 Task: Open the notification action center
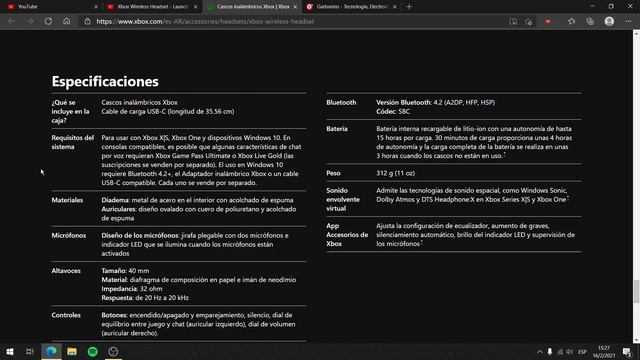pyautogui.click(x=627, y=351)
